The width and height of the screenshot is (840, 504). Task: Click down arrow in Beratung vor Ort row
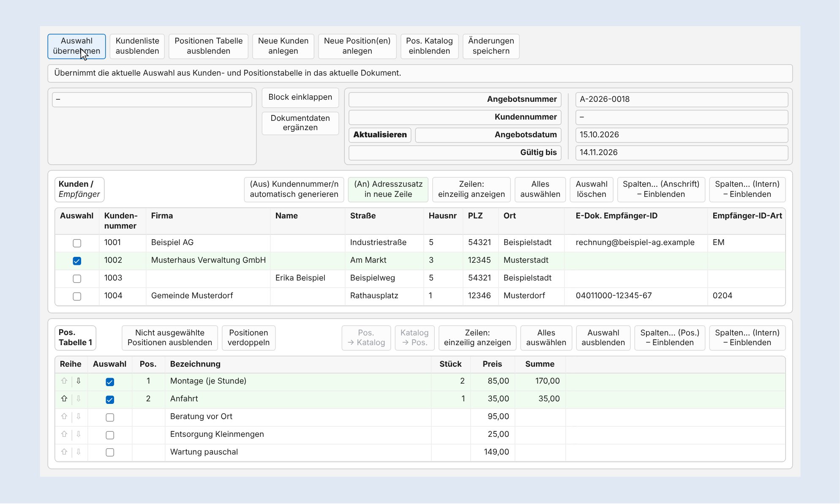[x=79, y=417]
